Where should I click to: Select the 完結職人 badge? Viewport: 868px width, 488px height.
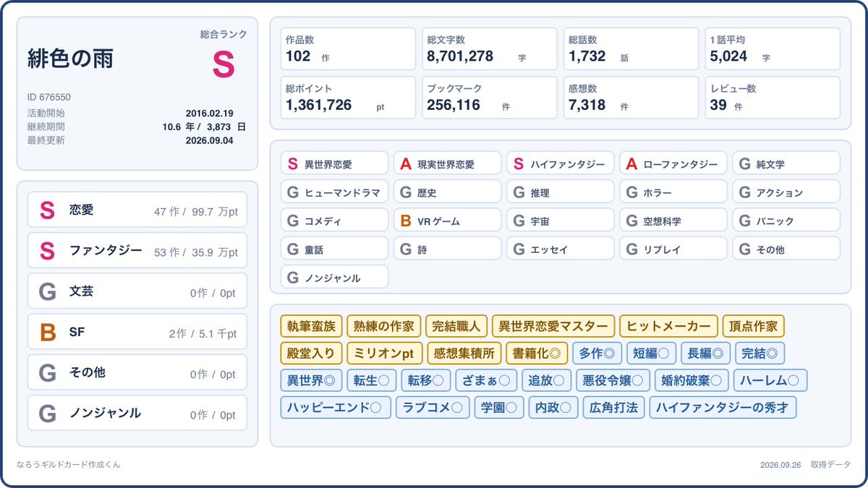pos(456,326)
